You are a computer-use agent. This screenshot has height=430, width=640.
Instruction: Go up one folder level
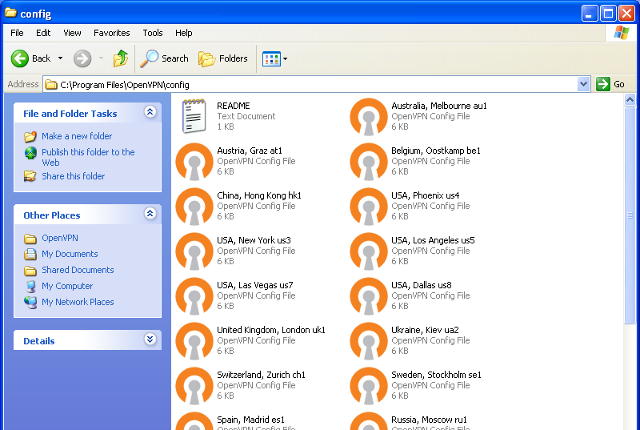point(120,59)
